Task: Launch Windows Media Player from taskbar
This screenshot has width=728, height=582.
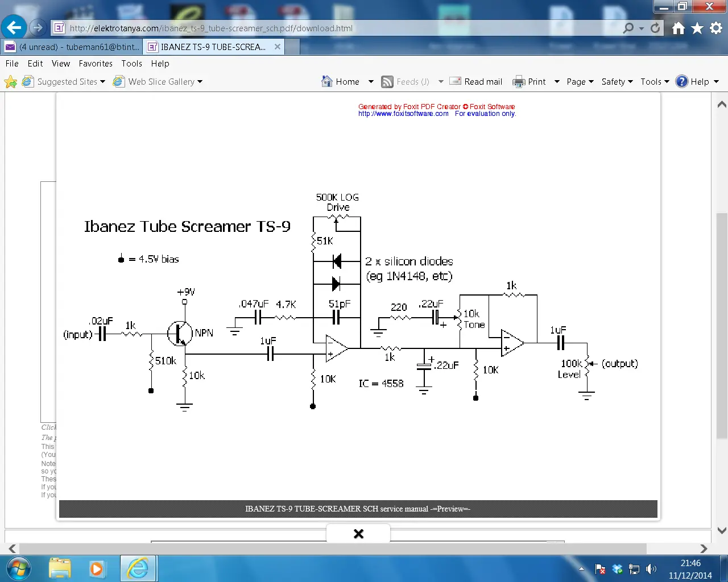Action: (97, 568)
